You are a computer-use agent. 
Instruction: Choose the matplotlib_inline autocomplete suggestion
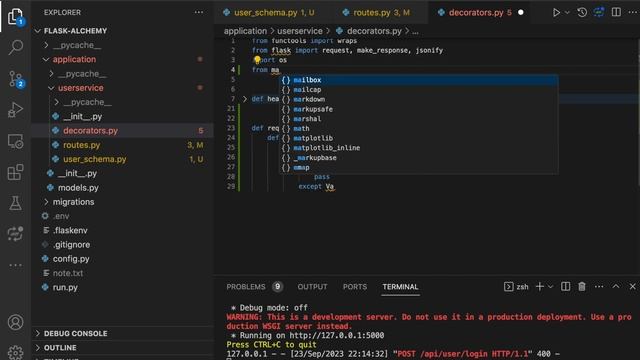point(419,148)
